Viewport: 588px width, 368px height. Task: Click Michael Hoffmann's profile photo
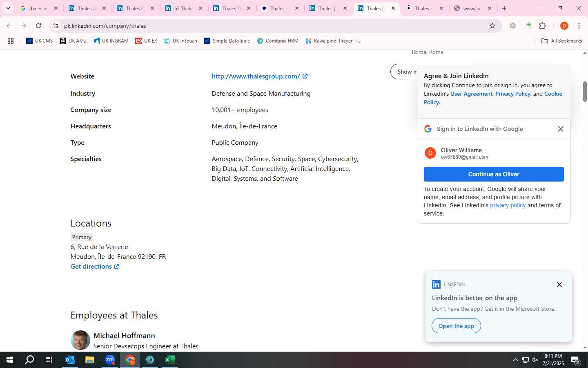80,340
